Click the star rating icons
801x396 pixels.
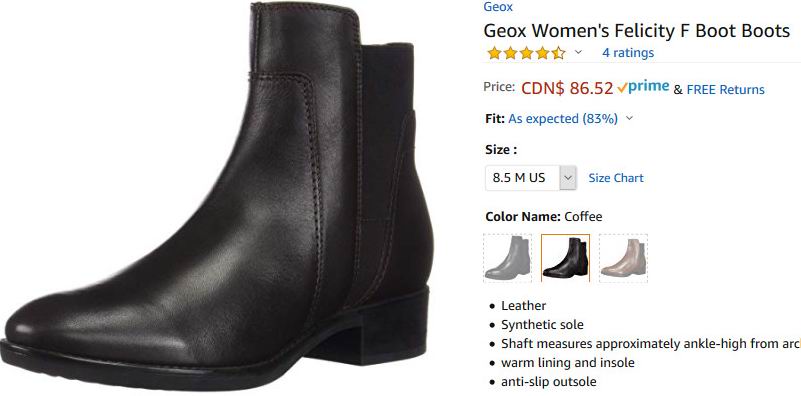526,53
